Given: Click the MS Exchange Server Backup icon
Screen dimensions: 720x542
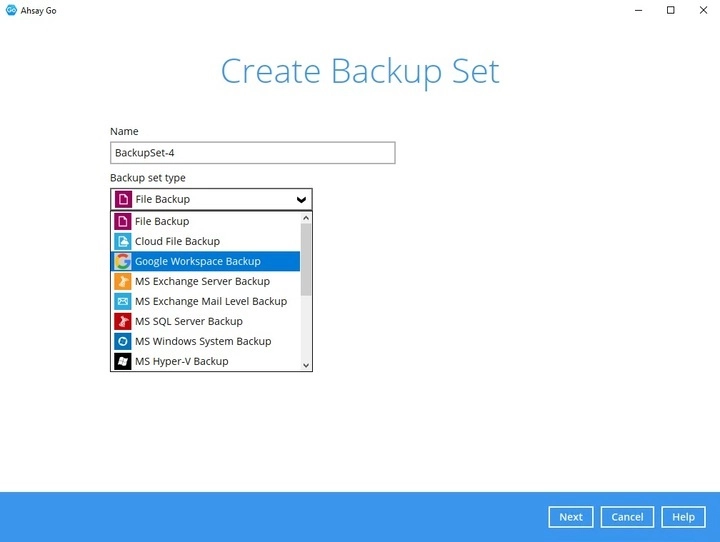Looking at the screenshot, I should coord(123,281).
